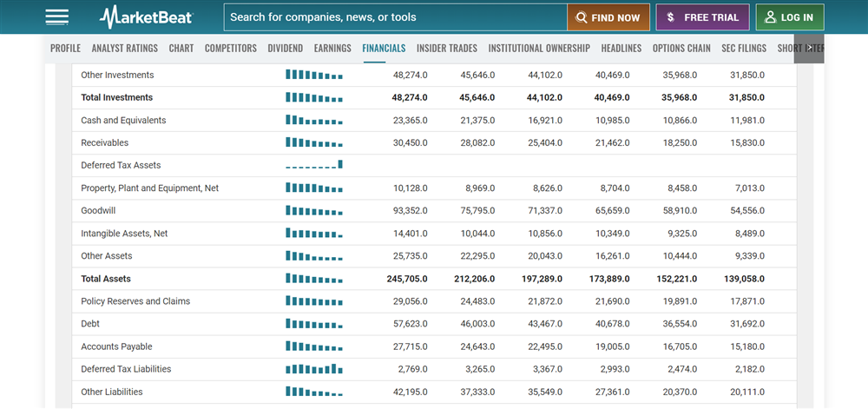Click the Goodwill trend sparkline
The image size is (868, 409).
tap(314, 211)
